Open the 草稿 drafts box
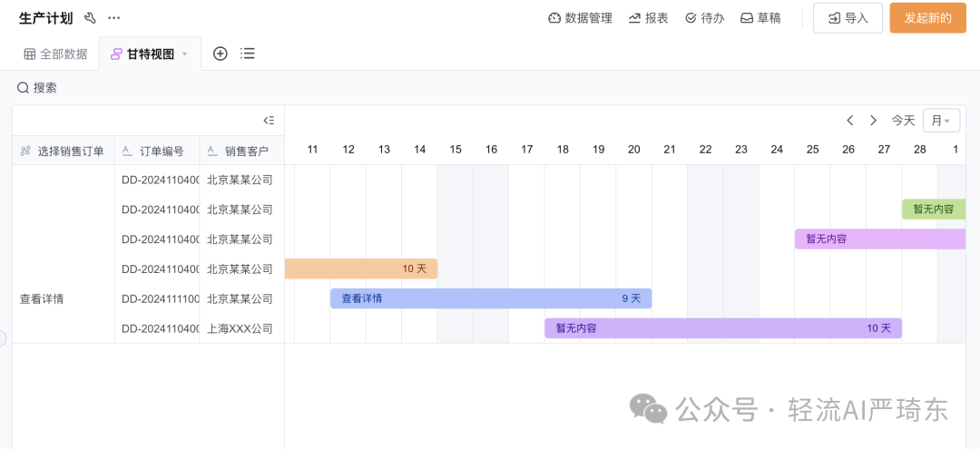980x449 pixels. click(x=760, y=18)
